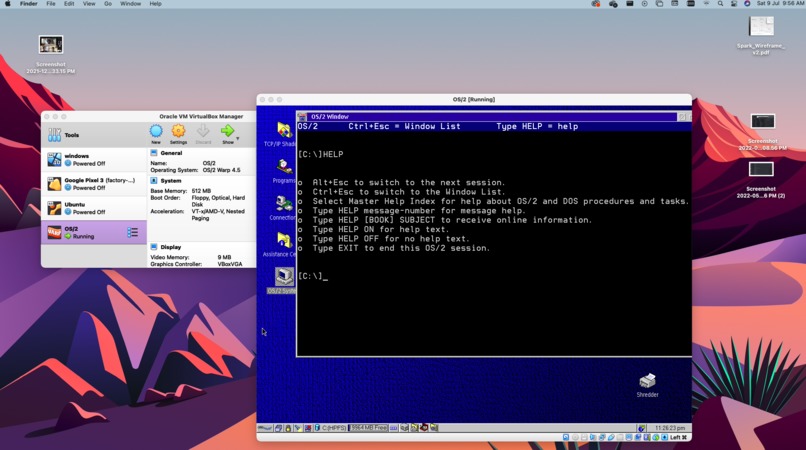Open the Apple menu

(x=8, y=4)
